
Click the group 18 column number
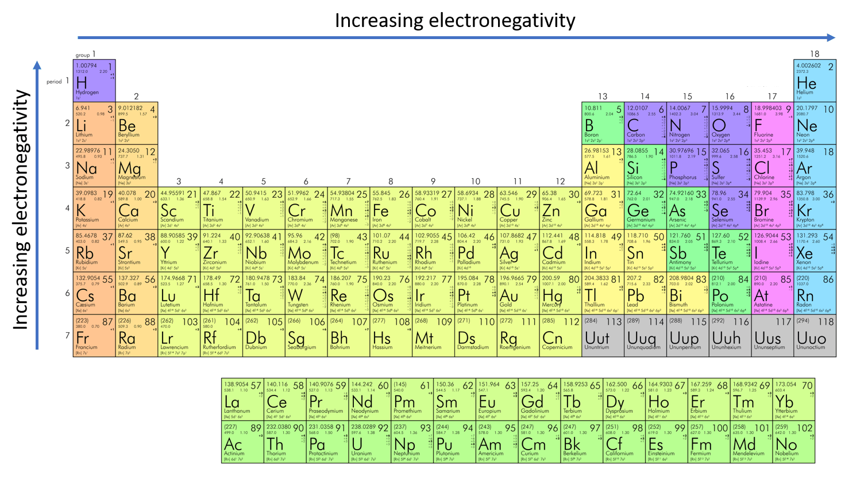pos(815,54)
